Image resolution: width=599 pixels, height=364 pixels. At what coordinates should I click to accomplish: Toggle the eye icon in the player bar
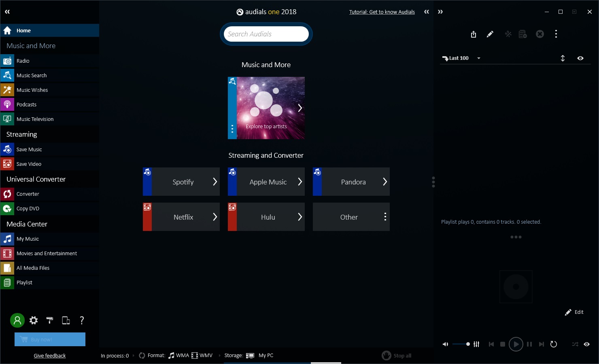[x=586, y=344]
